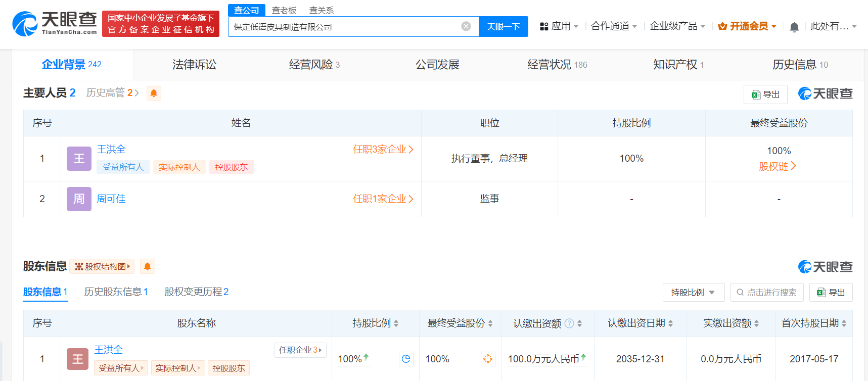Click the 王 avatar in shareholder table
The image size is (868, 381).
pos(78,359)
